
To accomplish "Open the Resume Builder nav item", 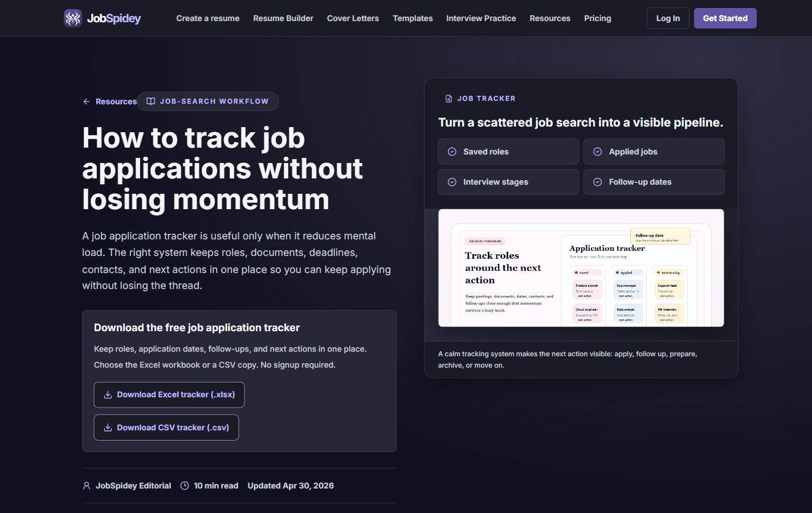I will [283, 18].
